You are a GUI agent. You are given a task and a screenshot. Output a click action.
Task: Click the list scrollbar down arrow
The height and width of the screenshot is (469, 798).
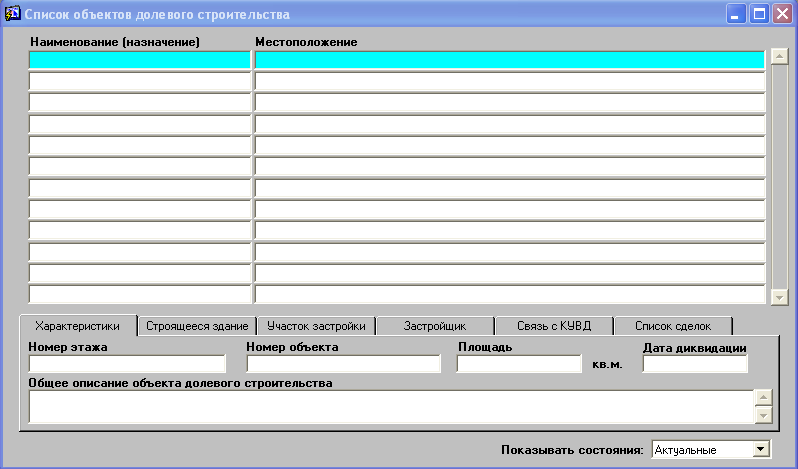pos(780,297)
